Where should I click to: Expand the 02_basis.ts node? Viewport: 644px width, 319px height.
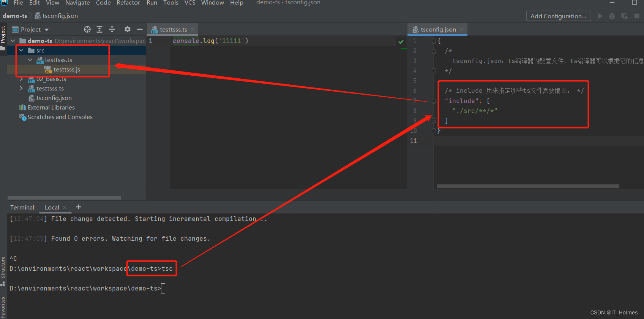point(22,79)
